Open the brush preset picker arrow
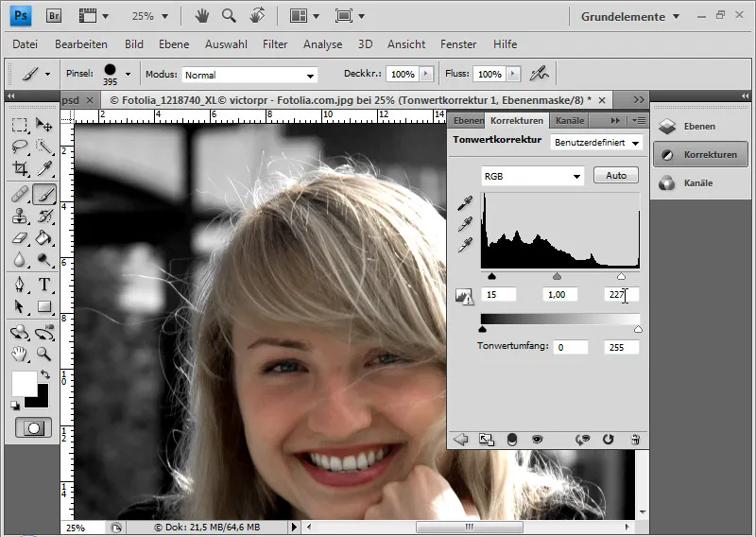The width and height of the screenshot is (756, 537). click(128, 75)
